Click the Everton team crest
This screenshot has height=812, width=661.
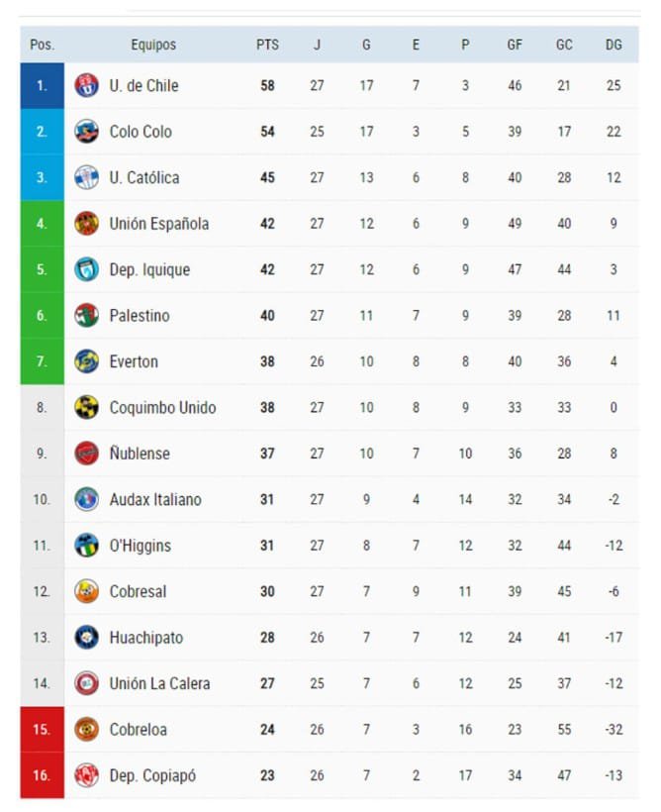87,361
